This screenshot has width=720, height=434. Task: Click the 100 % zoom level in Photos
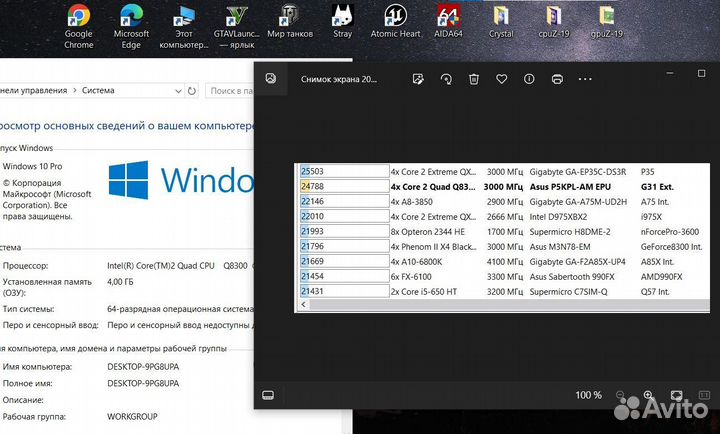point(589,395)
